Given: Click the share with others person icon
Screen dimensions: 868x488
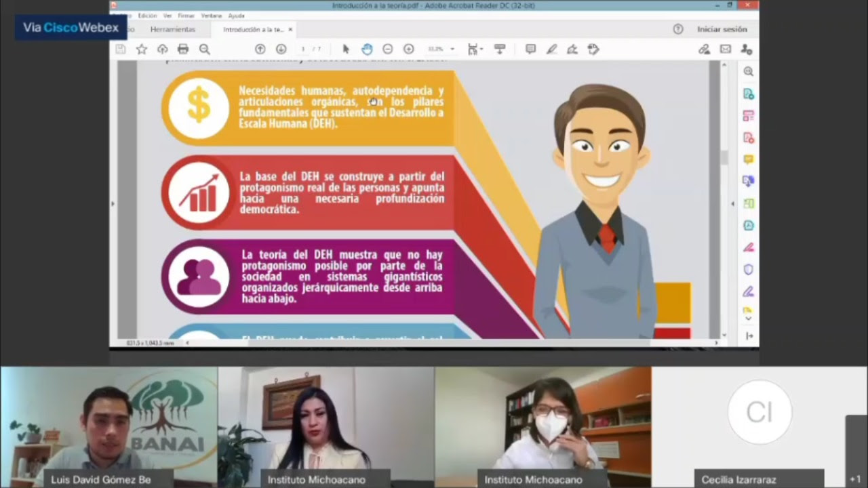Looking at the screenshot, I should point(747,49).
